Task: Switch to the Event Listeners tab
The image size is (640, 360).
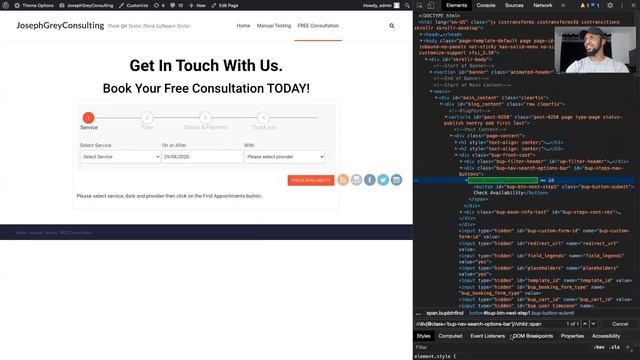Action: click(487, 336)
